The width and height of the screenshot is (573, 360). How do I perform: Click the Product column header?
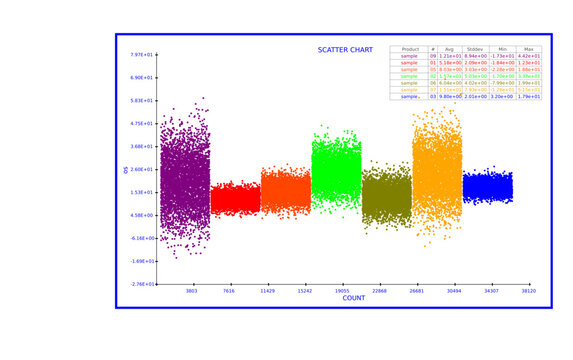(x=410, y=49)
